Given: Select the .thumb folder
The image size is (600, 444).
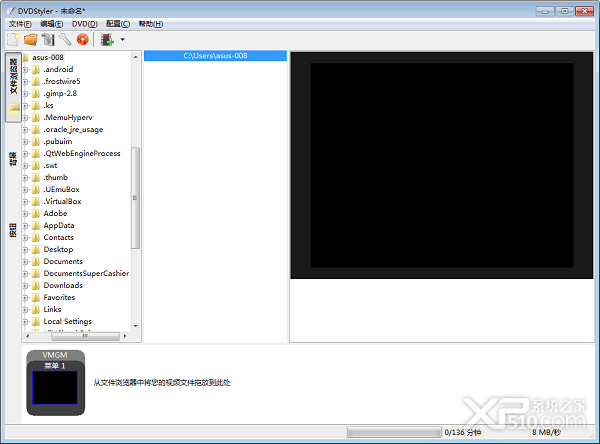Looking at the screenshot, I should tap(55, 178).
